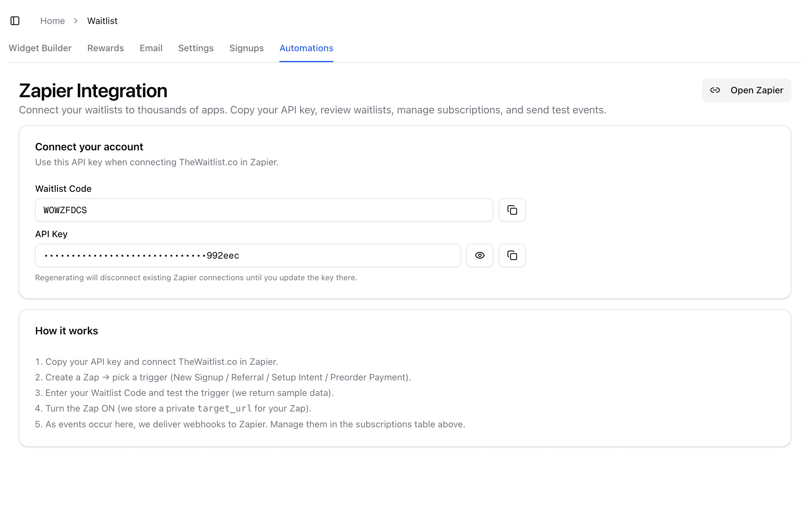Click the target_url code text
Image resolution: width=812 pixels, height=532 pixels.
(224, 408)
